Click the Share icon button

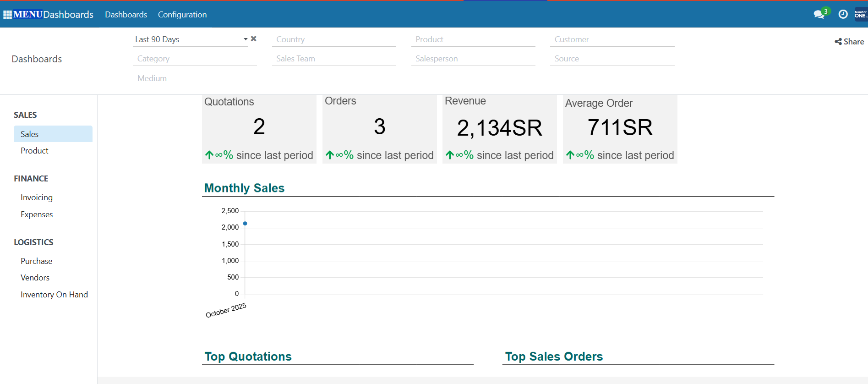tap(849, 42)
